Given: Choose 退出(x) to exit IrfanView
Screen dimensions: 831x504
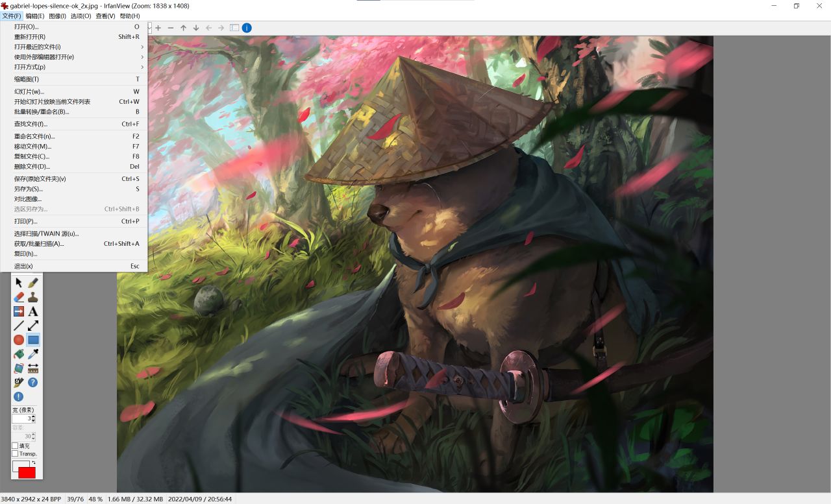Looking at the screenshot, I should [74, 266].
